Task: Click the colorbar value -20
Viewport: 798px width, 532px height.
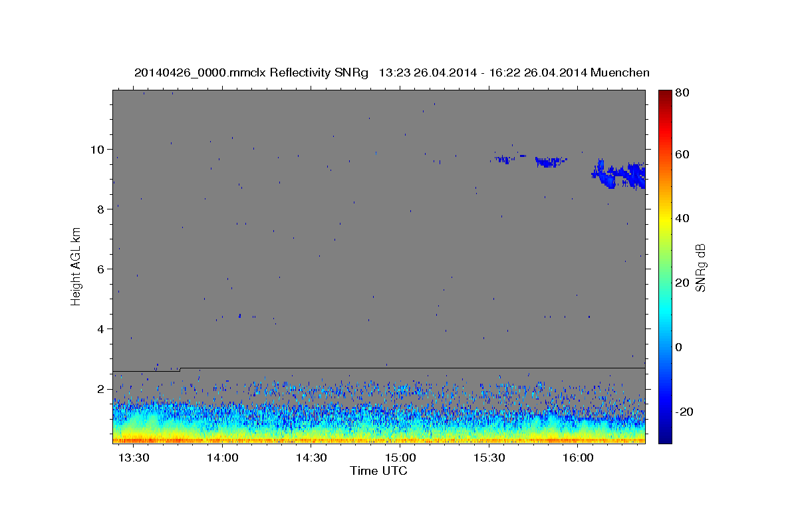Action: point(684,412)
